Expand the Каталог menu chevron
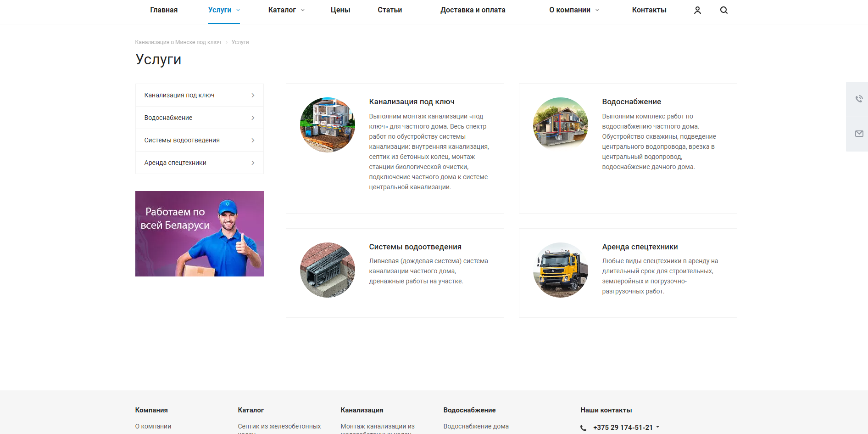The height and width of the screenshot is (434, 868). tap(302, 10)
